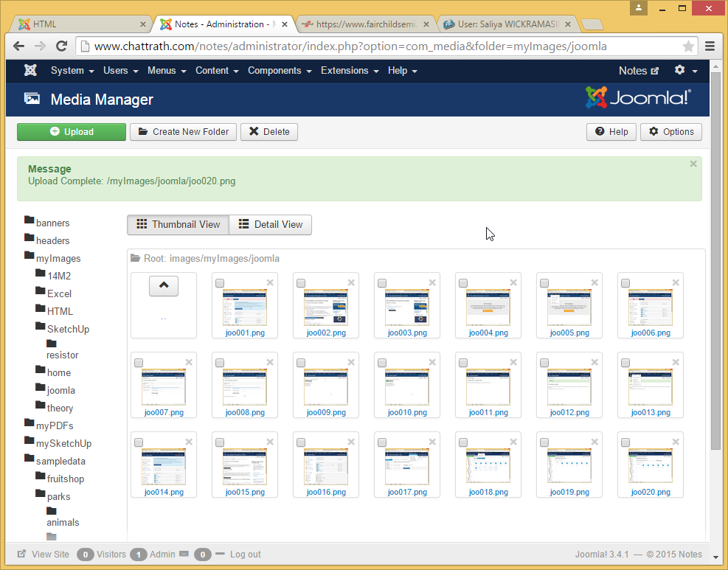Viewport: 728px width, 570px height.
Task: Expand the Components dropdown menu
Action: [x=279, y=71]
